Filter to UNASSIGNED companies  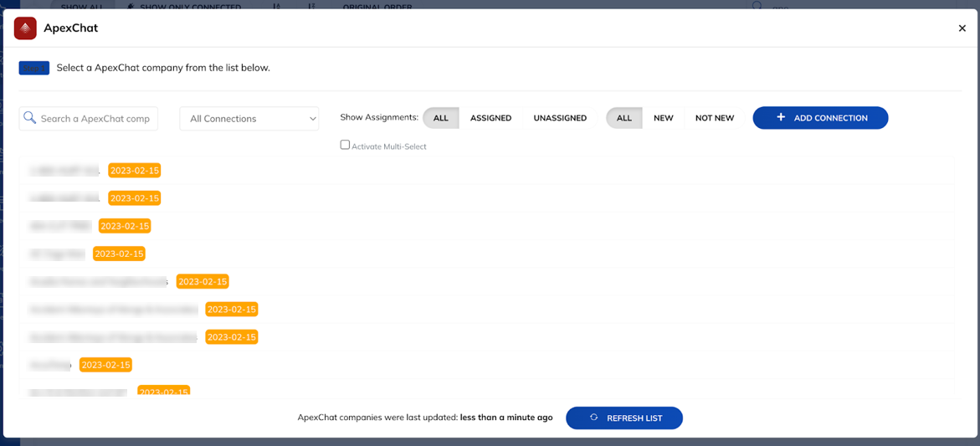pos(560,118)
